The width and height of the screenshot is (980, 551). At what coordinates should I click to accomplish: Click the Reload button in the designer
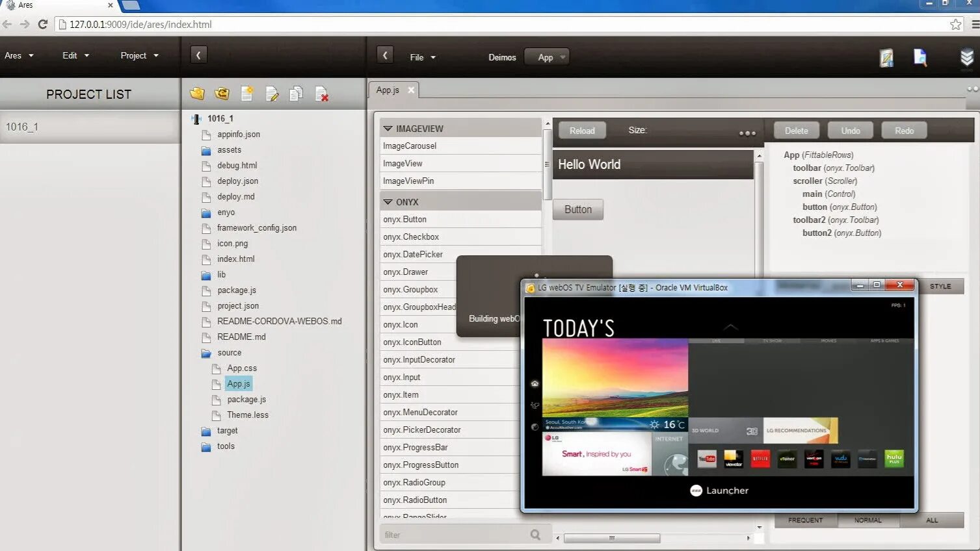click(581, 130)
